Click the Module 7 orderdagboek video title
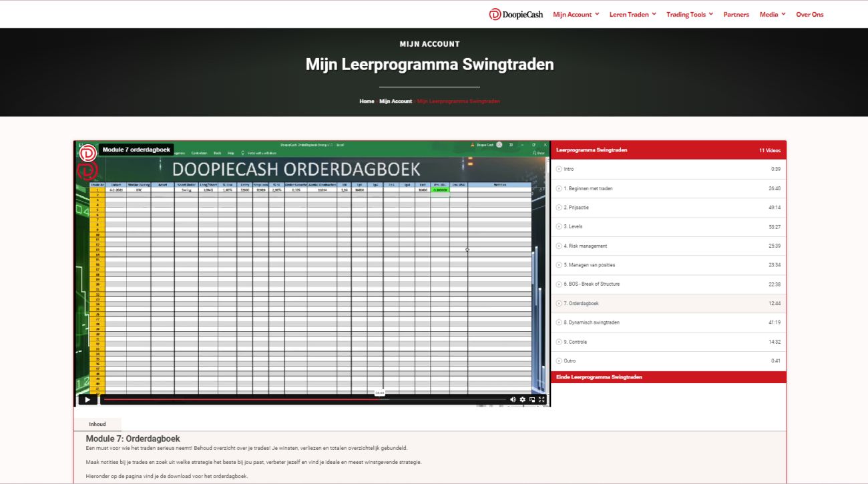868x484 pixels. coord(136,150)
